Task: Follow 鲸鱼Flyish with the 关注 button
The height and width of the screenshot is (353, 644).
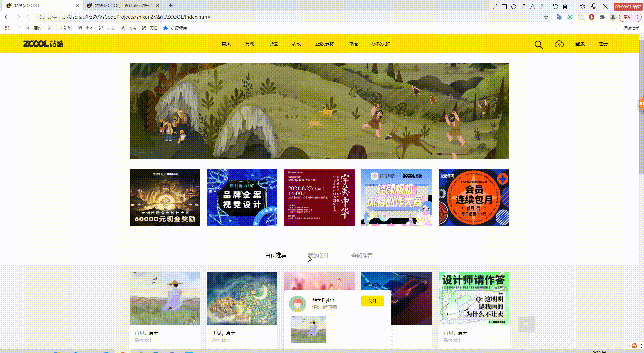Action: coord(372,301)
